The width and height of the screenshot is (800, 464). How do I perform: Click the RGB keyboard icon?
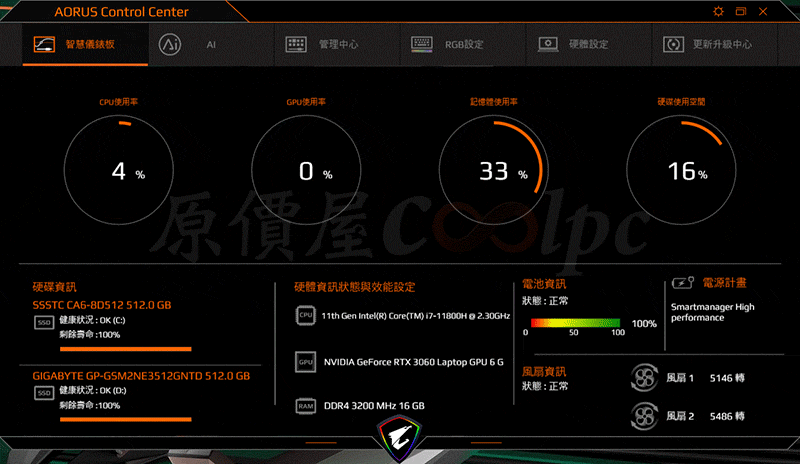422,44
